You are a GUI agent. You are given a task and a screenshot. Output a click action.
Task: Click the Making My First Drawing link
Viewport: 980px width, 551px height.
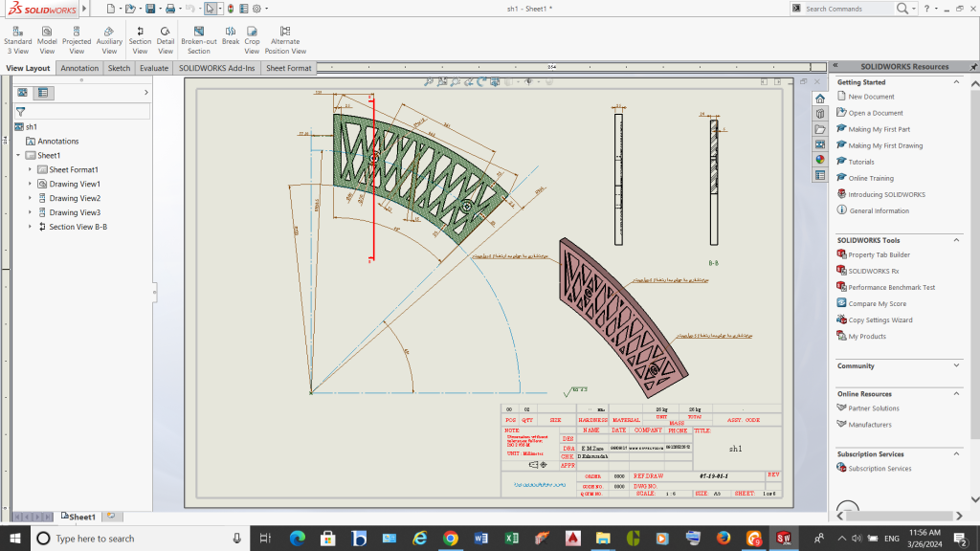(x=885, y=145)
